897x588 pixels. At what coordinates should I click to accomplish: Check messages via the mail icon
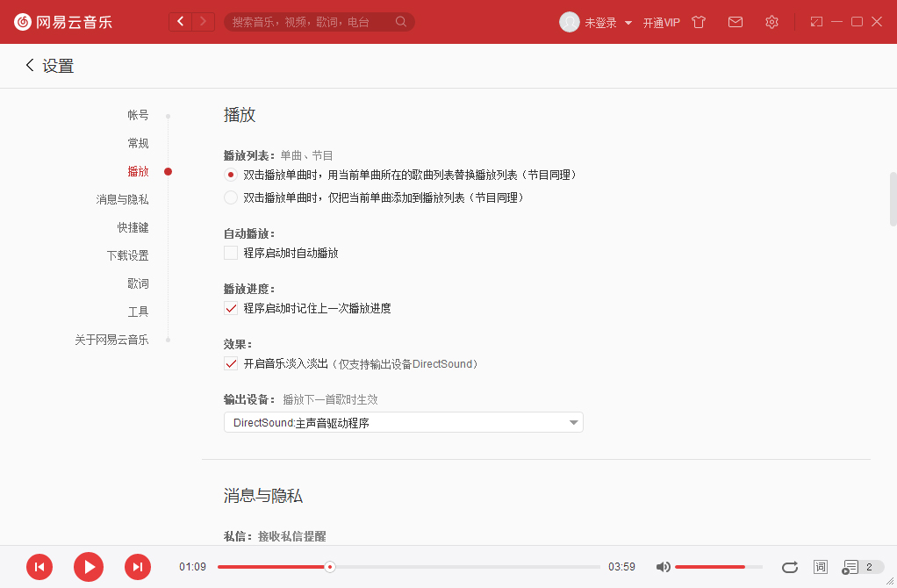[736, 21]
